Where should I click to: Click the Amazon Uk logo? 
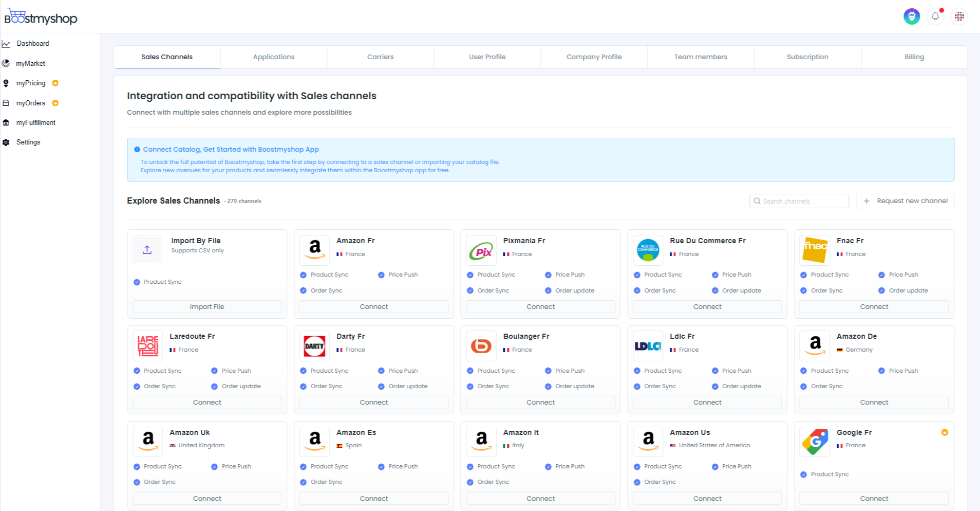click(x=148, y=442)
